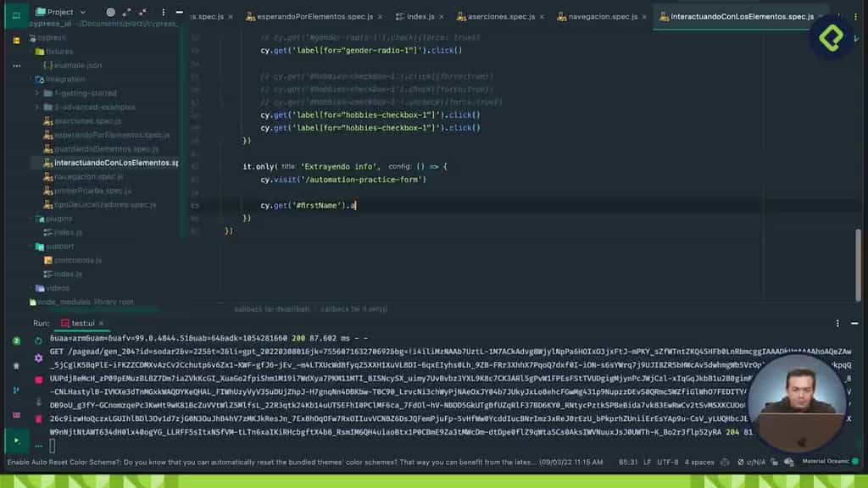Click the editor vertical scrollbar
This screenshot has width=868, height=488.
[x=858, y=265]
